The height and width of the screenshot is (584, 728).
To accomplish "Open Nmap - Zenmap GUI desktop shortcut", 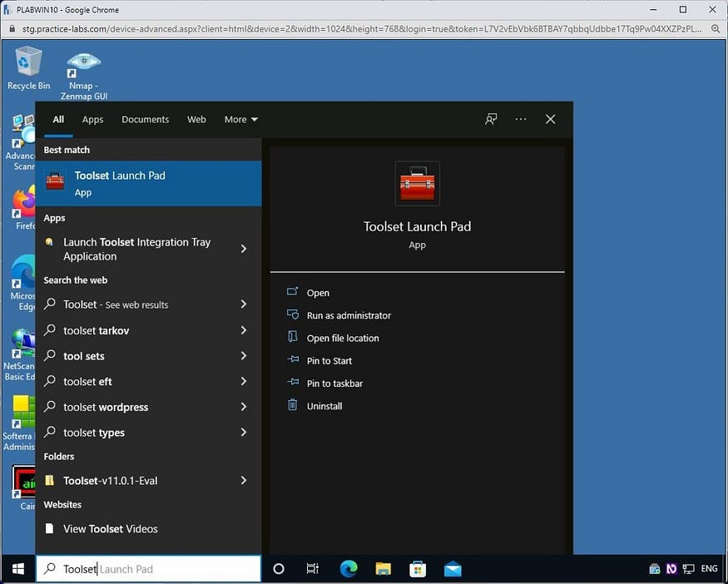I will point(83,77).
